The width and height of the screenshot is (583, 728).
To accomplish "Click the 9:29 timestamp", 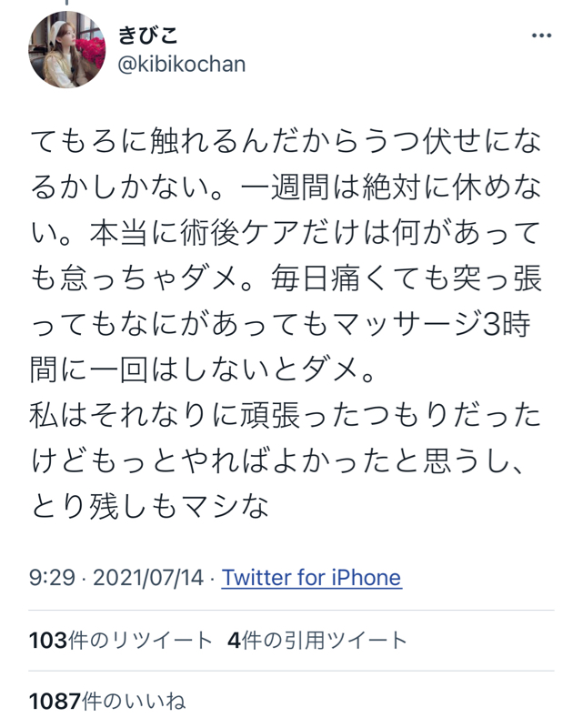I will 52,578.
